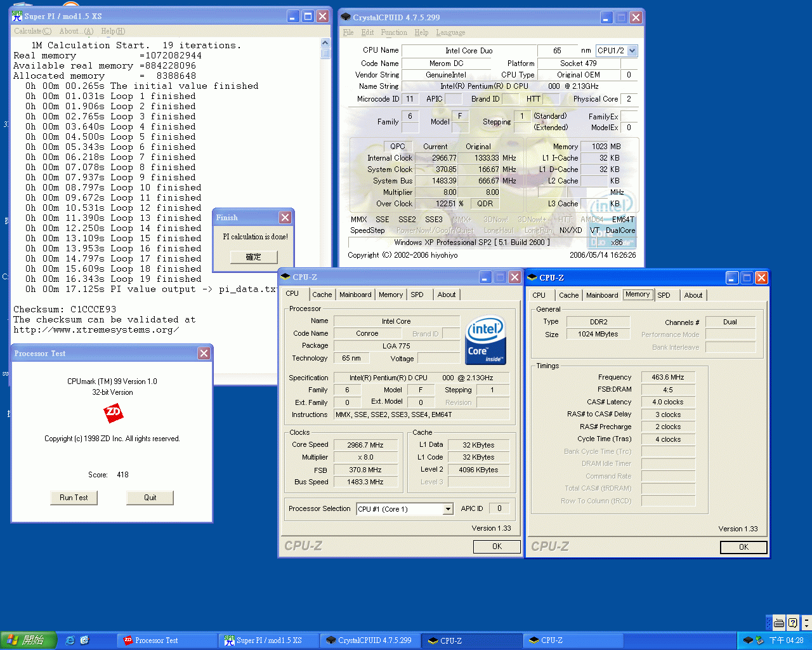This screenshot has width=812, height=650.
Task: Click QPC button in CrystalCPUID
Action: (x=398, y=147)
